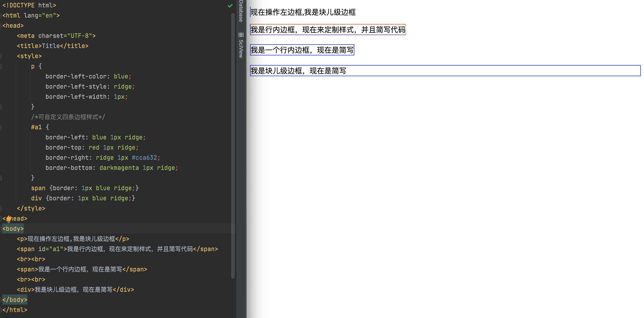The height and width of the screenshot is (318, 644).
Task: Click the #cca632 color value in code
Action: point(144,158)
